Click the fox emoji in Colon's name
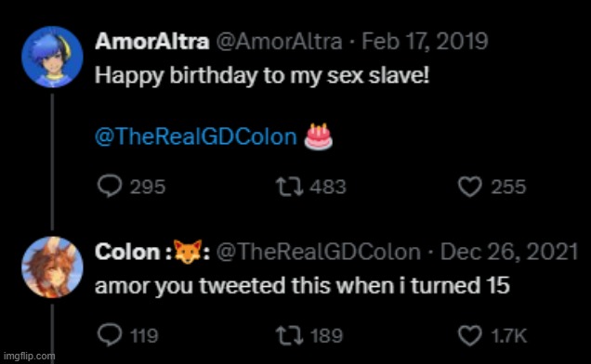591x364 pixels. 188,252
